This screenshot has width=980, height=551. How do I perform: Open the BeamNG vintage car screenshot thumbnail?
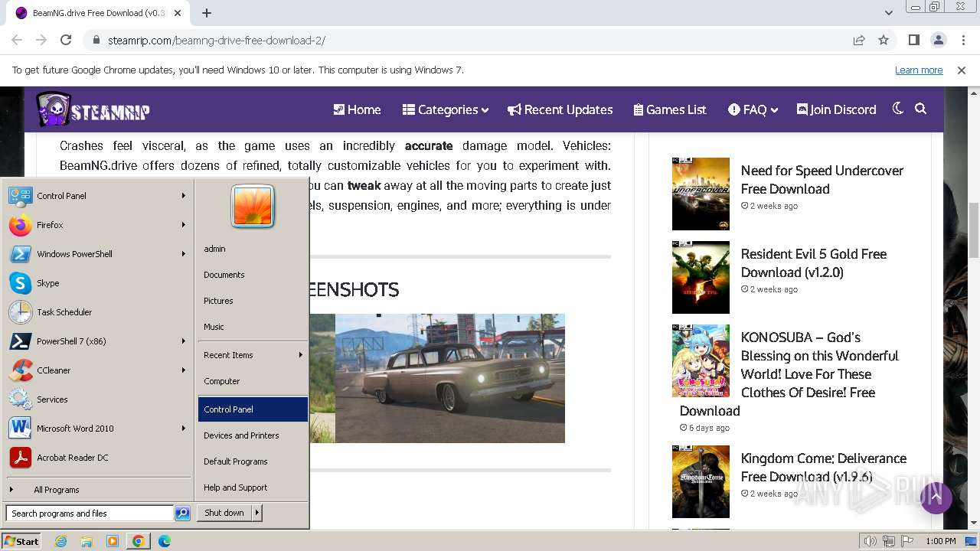pos(449,378)
